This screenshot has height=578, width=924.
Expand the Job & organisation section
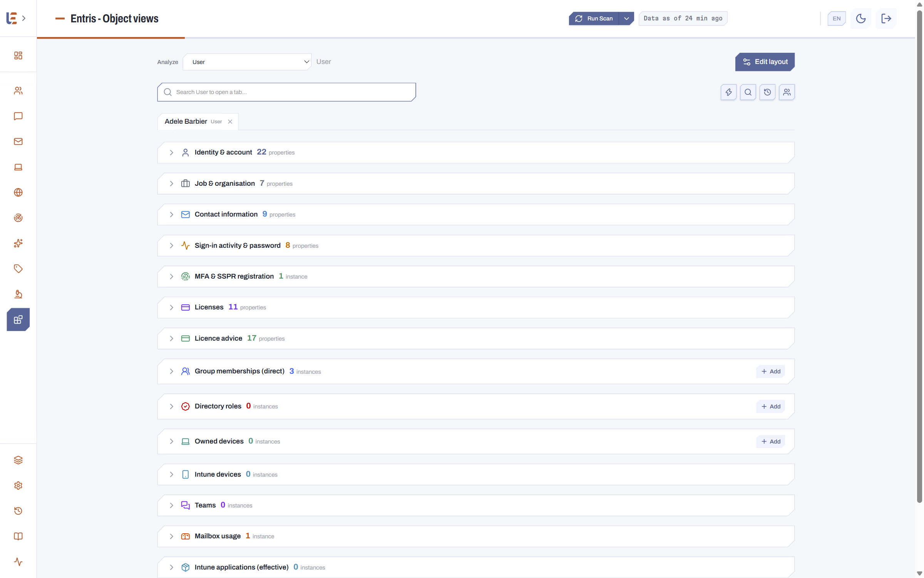point(476,183)
